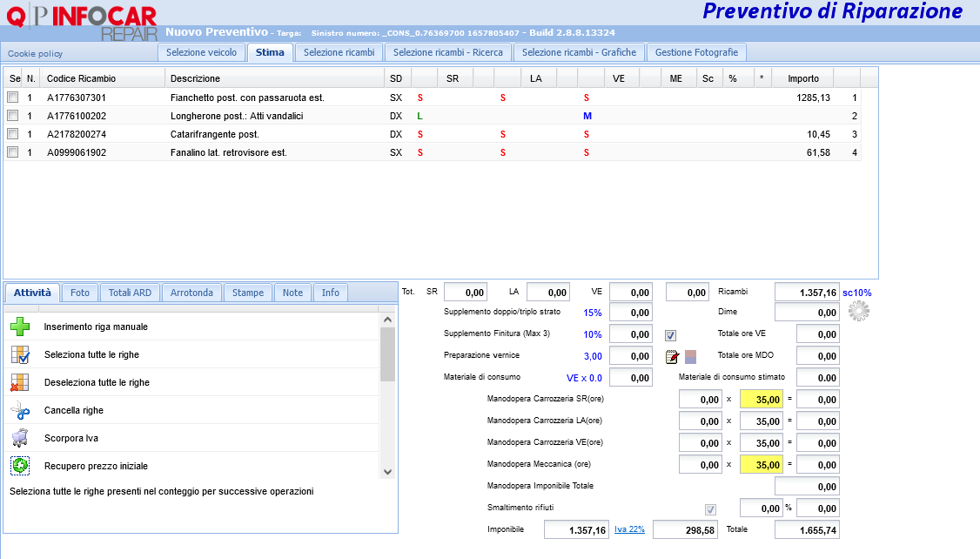Click the yellow Meccanica hourly rate field
The width and height of the screenshot is (980, 559).
[762, 465]
